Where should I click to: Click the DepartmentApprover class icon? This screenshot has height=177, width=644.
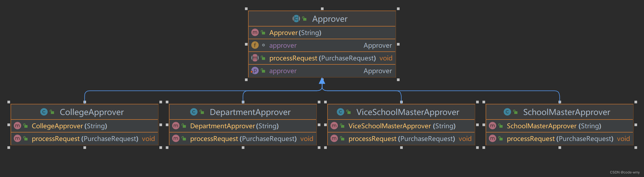tap(194, 112)
